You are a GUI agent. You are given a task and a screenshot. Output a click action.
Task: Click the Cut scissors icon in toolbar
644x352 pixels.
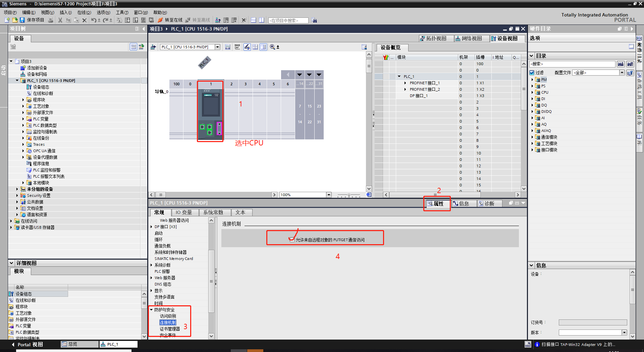(60, 20)
